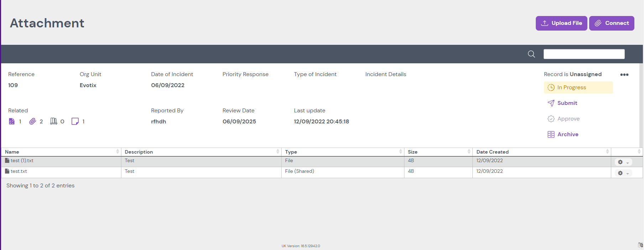
Task: Open the related checklist document icon
Action: click(x=12, y=121)
